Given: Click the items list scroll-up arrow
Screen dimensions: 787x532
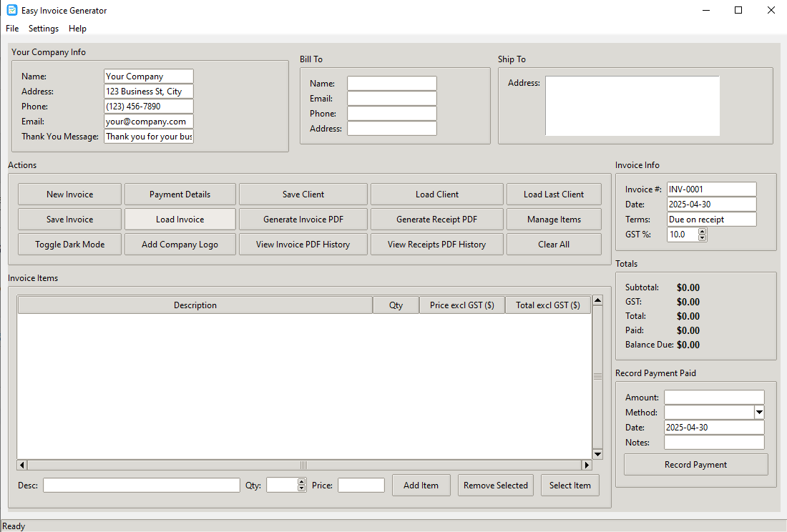Looking at the screenshot, I should 597,301.
